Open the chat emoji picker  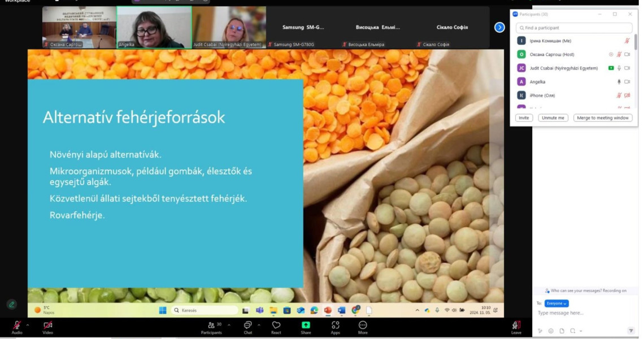tap(551, 331)
